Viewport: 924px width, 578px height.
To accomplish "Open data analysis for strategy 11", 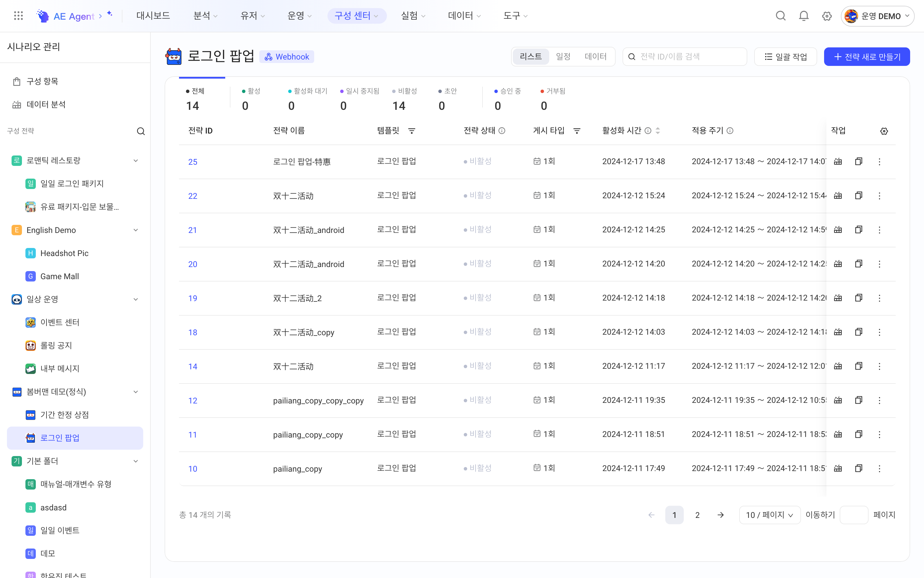I will pyautogui.click(x=838, y=434).
